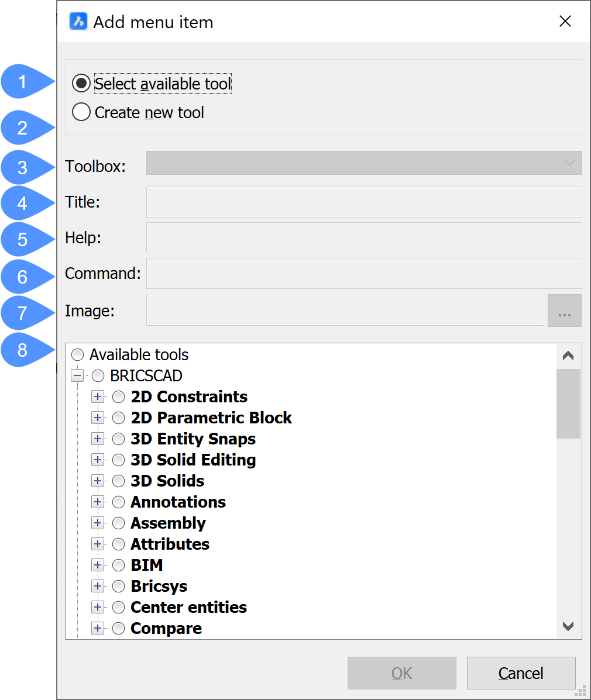The image size is (591, 700).
Task: Click into the Title text field
Action: pos(363,202)
